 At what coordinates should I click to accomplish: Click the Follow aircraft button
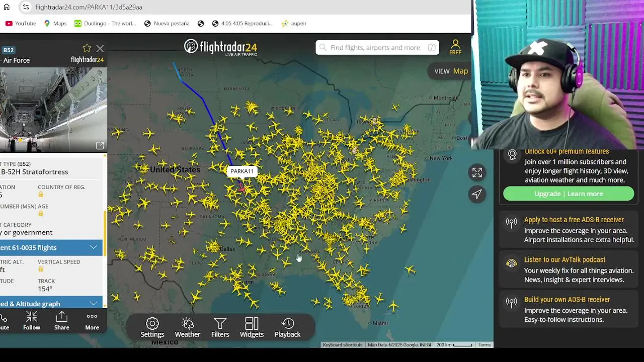32,321
